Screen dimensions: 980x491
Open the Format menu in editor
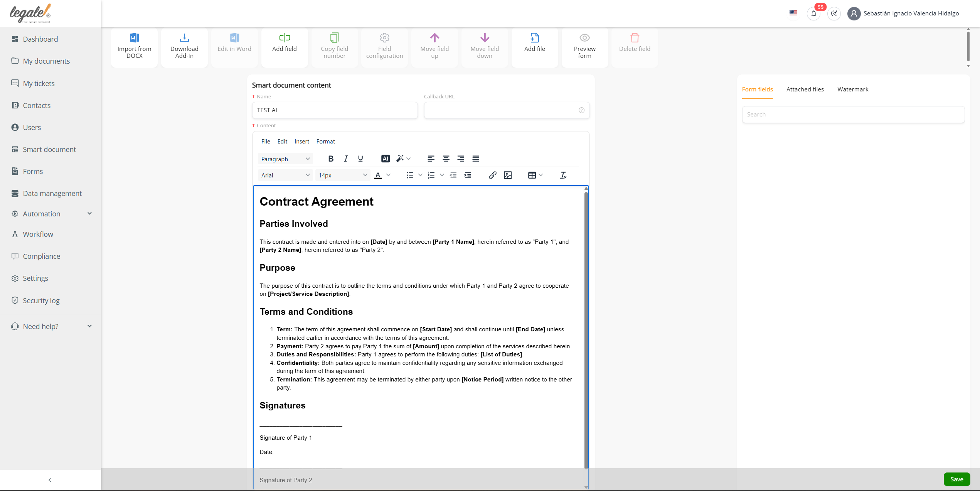(x=325, y=142)
